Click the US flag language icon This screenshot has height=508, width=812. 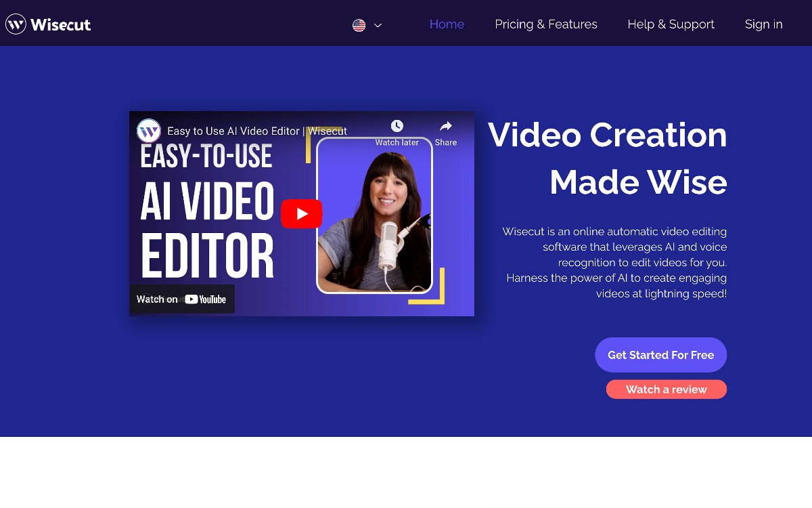(x=359, y=25)
